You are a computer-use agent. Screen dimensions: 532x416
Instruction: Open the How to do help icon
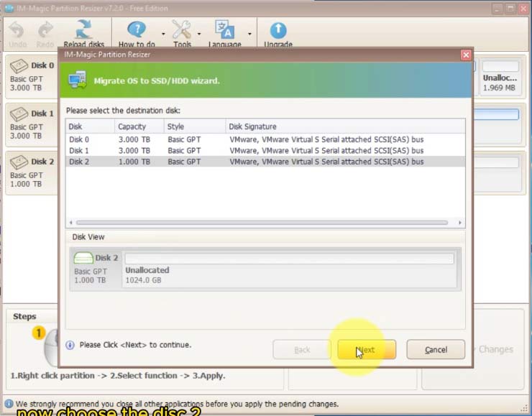coord(137,30)
